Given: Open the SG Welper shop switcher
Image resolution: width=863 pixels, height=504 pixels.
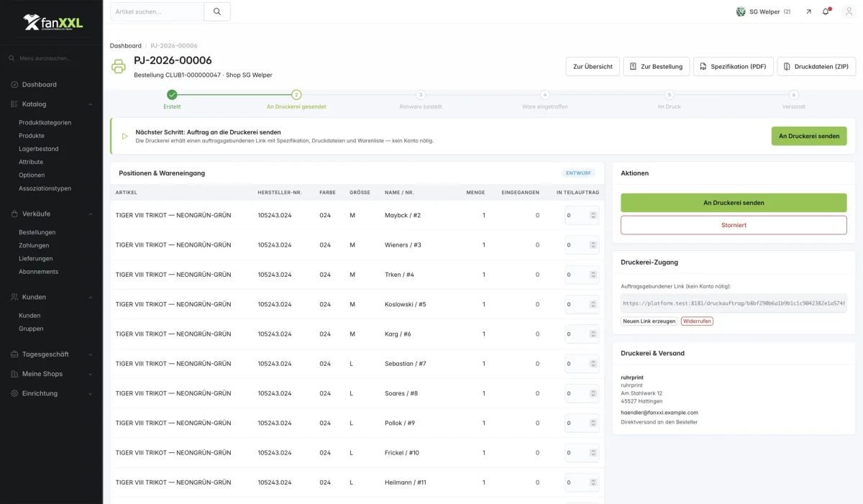Looking at the screenshot, I should point(763,12).
